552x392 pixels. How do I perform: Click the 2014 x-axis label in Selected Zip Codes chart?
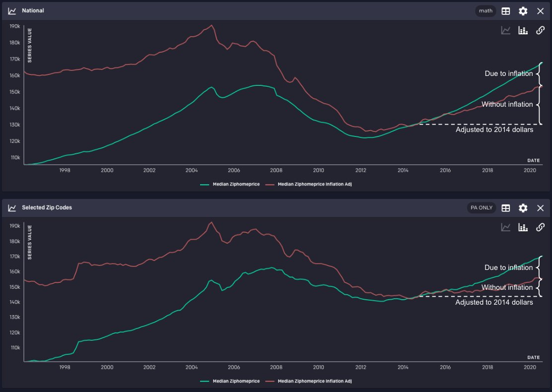tap(403, 367)
